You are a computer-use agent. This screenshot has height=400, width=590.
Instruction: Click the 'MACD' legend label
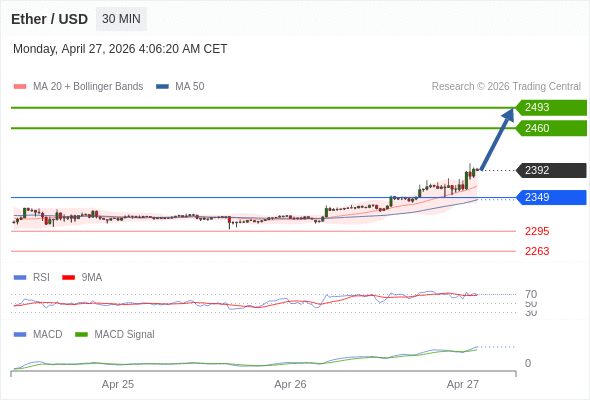point(47,335)
